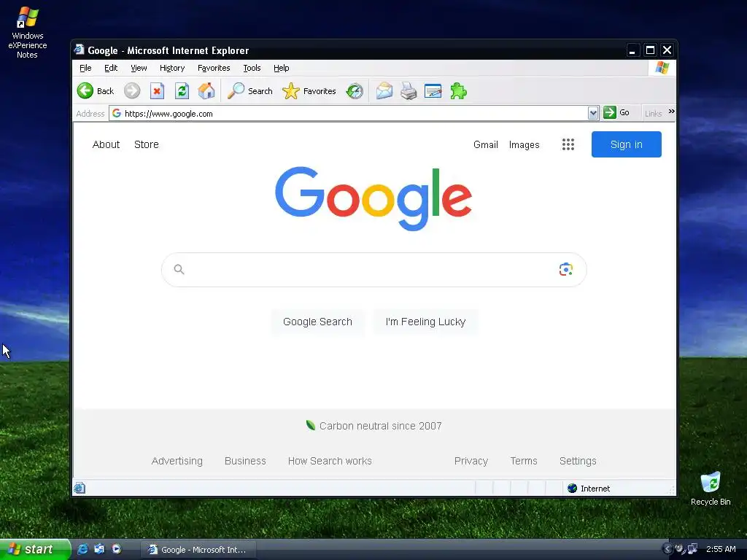Screen dimensions: 747x560
Task: Open the Advertising footer link
Action: click(177, 461)
